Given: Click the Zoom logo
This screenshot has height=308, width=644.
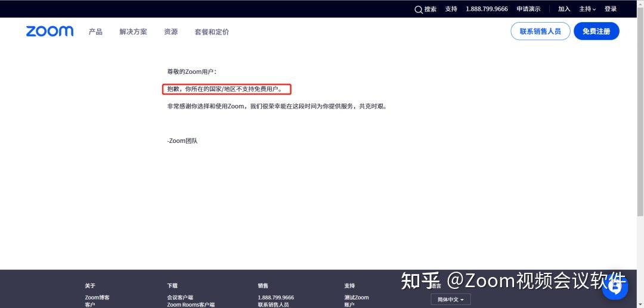Looking at the screenshot, I should point(49,32).
